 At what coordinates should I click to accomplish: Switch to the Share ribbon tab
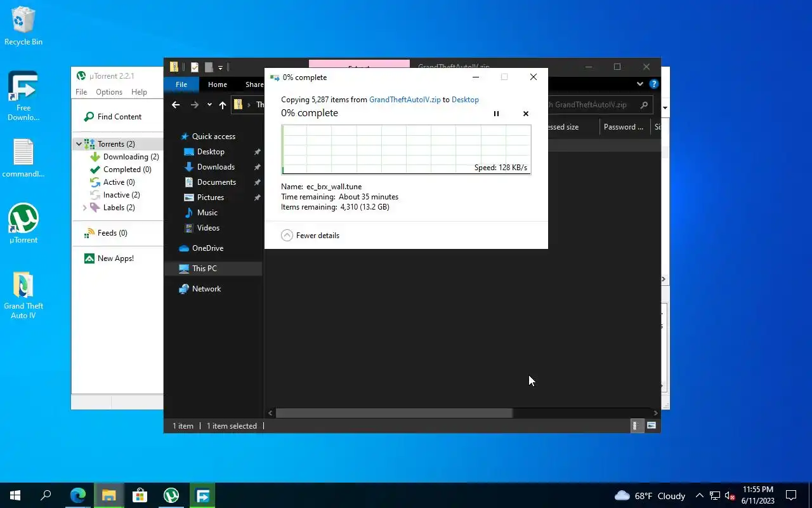254,84
